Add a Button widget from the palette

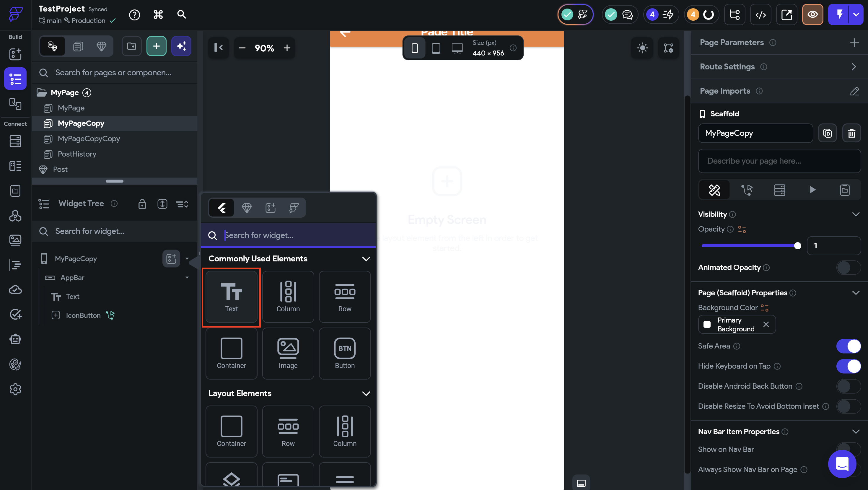coord(344,353)
